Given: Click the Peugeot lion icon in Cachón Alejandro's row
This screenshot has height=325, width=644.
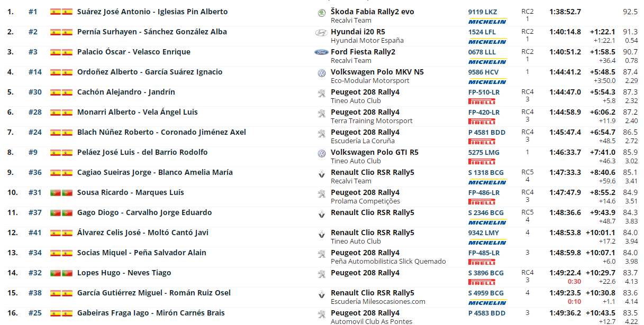Looking at the screenshot, I should pyautogui.click(x=321, y=93).
